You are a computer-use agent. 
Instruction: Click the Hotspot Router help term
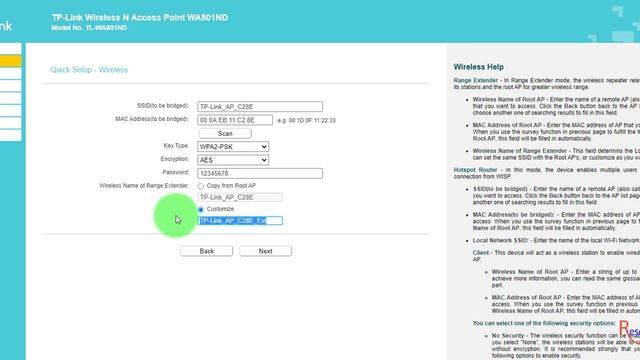tap(475, 170)
